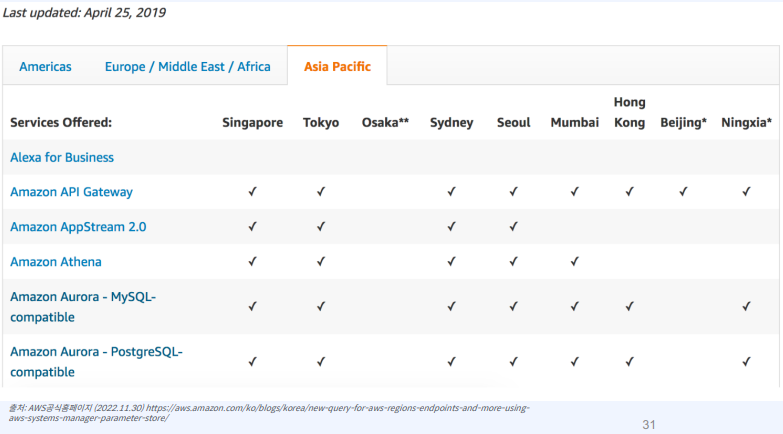Viewport: 783px width, 434px height.
Task: Click API Gateway checkmark under Tokyo
Action: pos(321,191)
